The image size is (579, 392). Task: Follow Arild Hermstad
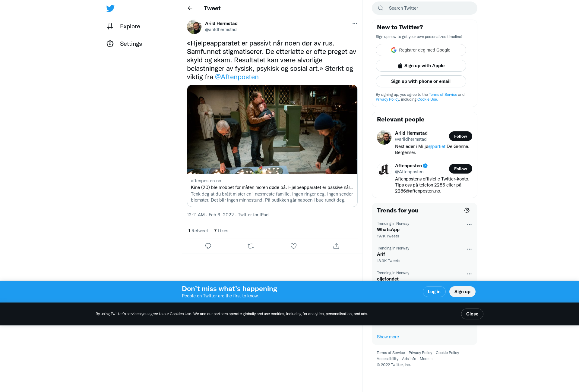pos(460,136)
